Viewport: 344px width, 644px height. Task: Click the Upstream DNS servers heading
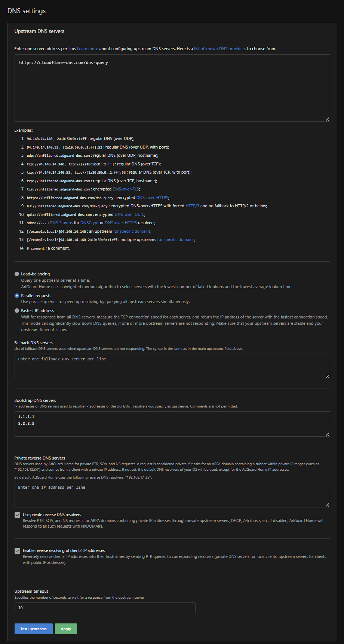coord(39,31)
